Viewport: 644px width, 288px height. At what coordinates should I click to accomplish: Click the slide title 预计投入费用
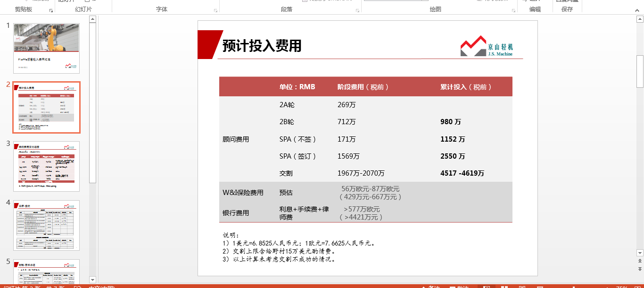coord(262,46)
